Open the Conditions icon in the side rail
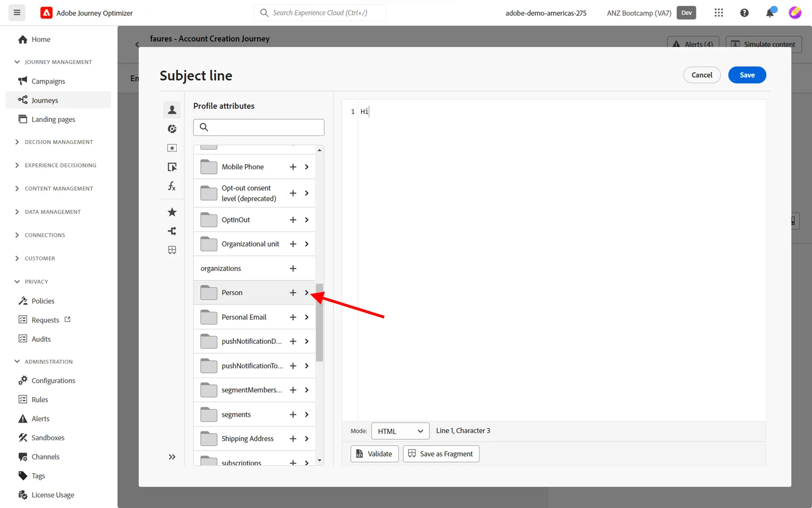This screenshot has height=508, width=812. click(172, 167)
